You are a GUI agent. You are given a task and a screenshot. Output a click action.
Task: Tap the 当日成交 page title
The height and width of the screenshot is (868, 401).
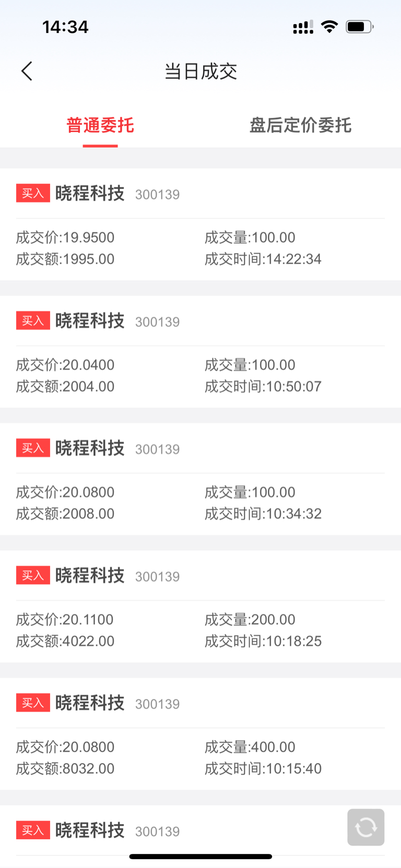pyautogui.click(x=200, y=72)
